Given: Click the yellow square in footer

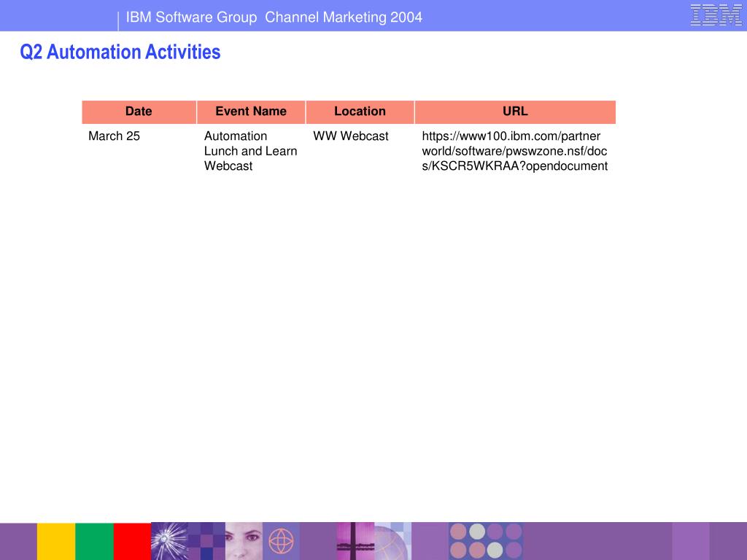Looking at the screenshot, I should [55, 542].
